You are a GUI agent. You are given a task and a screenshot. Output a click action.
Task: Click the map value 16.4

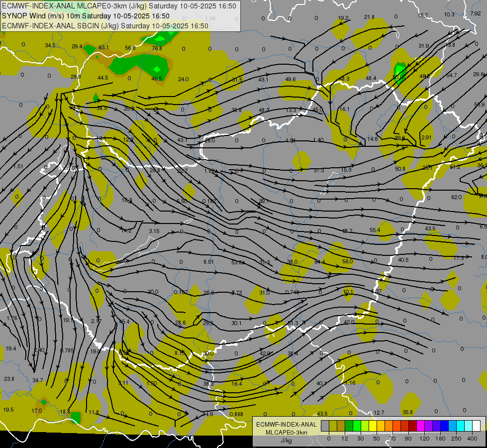point(236,384)
